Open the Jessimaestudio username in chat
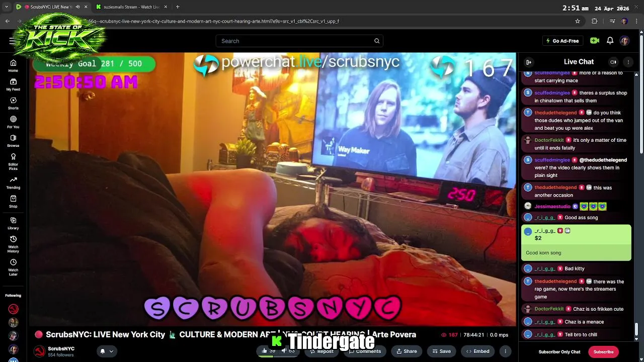This screenshot has height=362, width=644. (x=552, y=207)
